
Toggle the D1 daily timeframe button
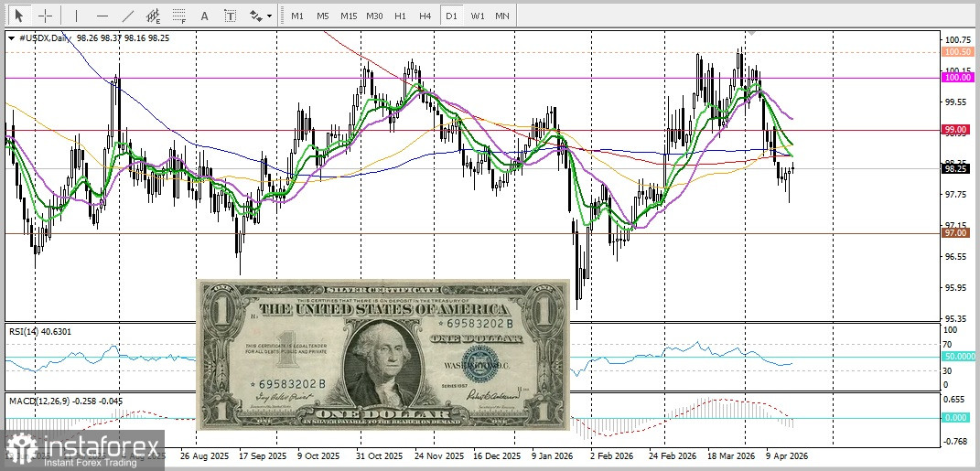click(x=451, y=16)
